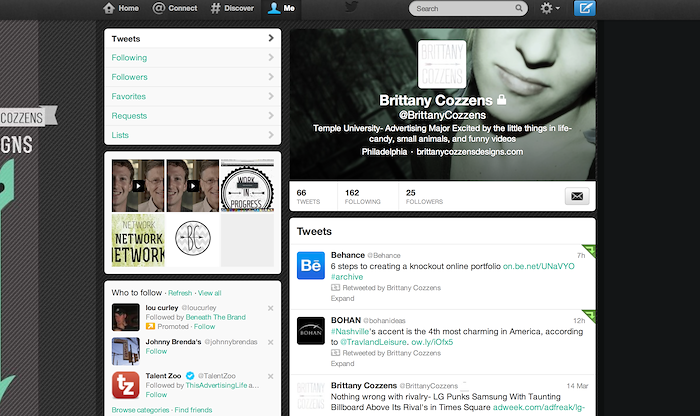Image resolution: width=700 pixels, height=416 pixels.
Task: Select the Tweets sidebar item
Action: pyautogui.click(x=192, y=38)
